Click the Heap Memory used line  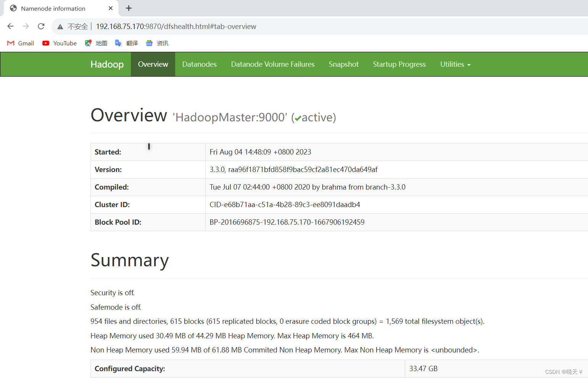coord(232,336)
